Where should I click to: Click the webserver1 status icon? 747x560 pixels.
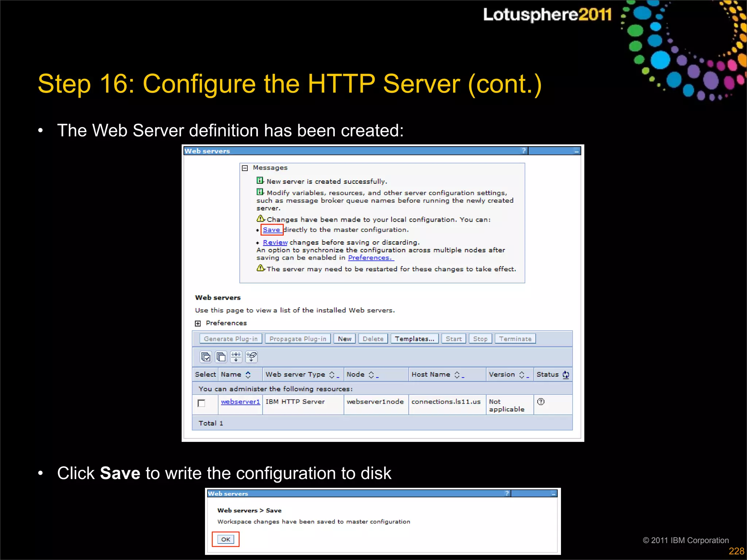tap(541, 401)
